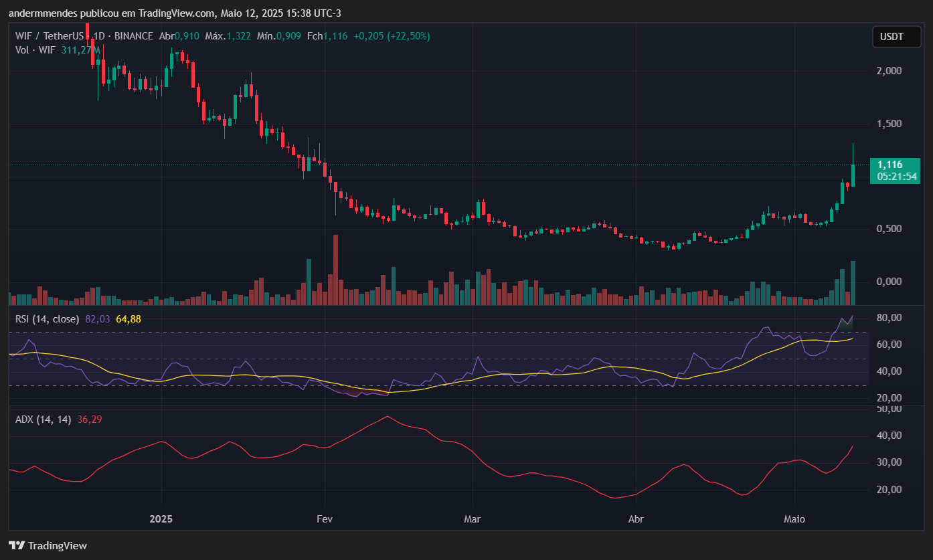Select the low value Mín. 0,909
The height and width of the screenshot is (560, 933).
click(x=279, y=36)
